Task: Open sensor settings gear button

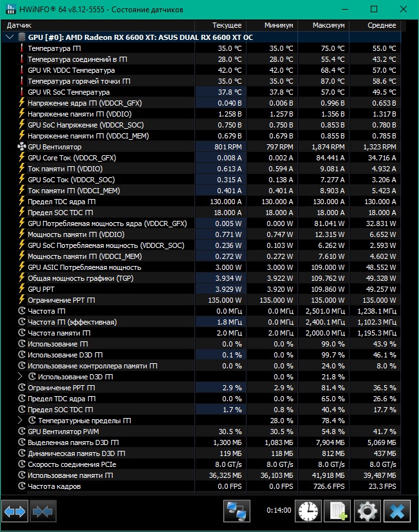Action: coord(367,511)
